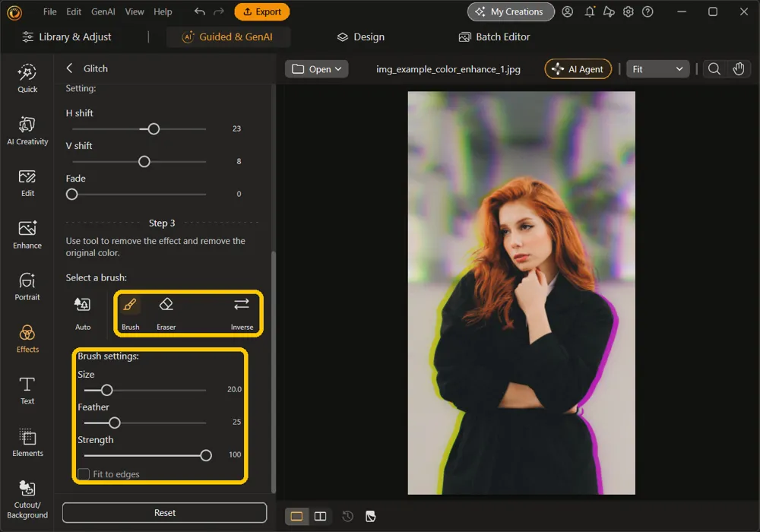
Task: Select the Eraser tool
Action: 166,313
